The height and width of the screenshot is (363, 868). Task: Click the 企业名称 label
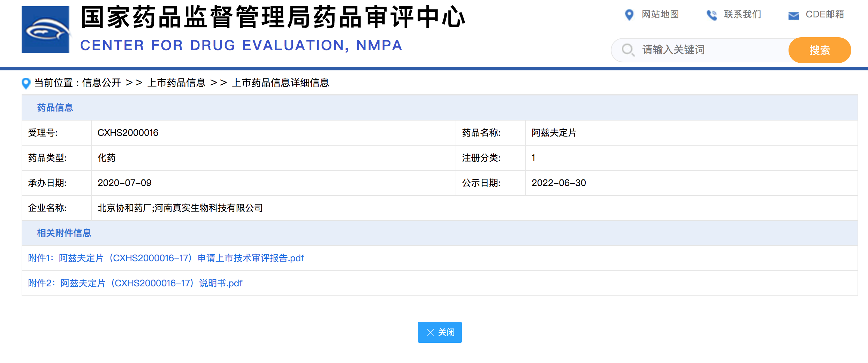(x=47, y=208)
